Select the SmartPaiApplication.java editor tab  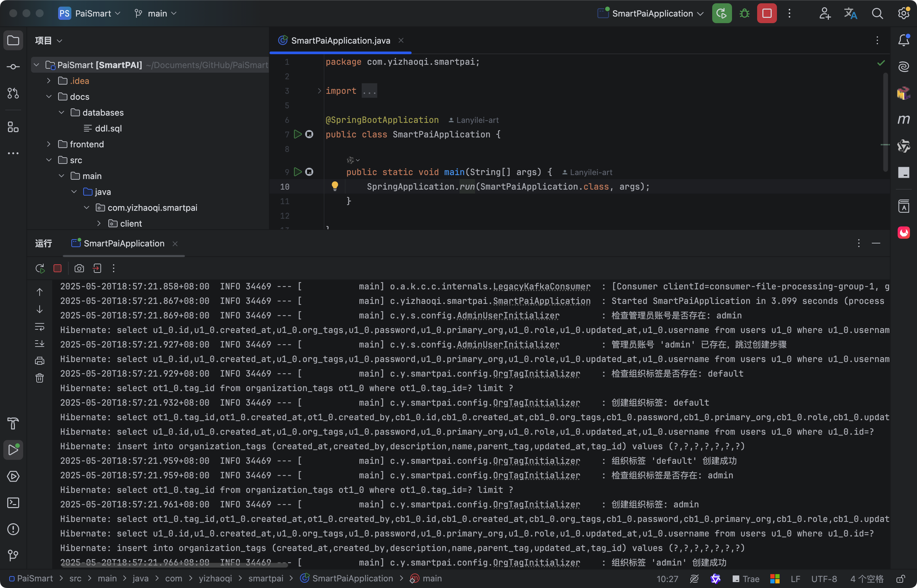coord(340,41)
